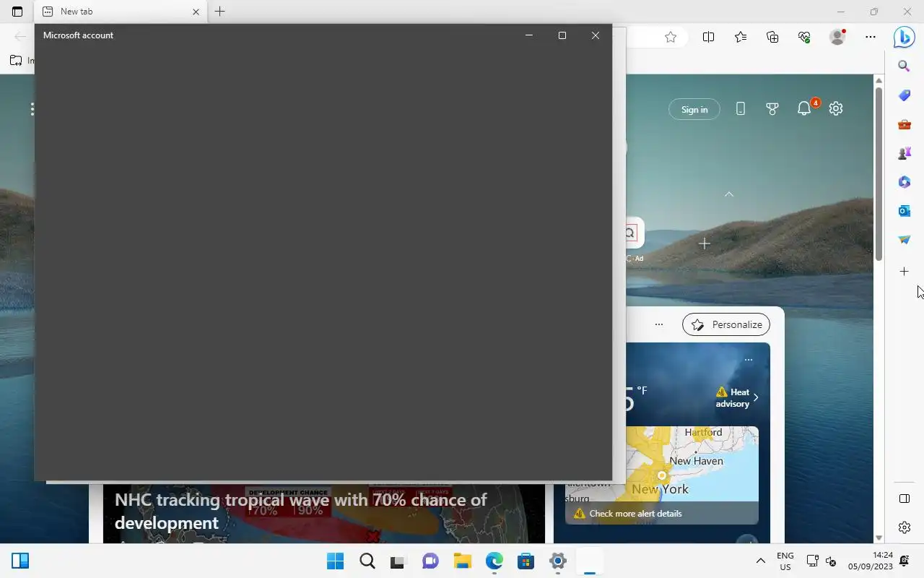Click page vertical scrollbar thumb
This screenshot has width=924, height=578.
(879, 173)
